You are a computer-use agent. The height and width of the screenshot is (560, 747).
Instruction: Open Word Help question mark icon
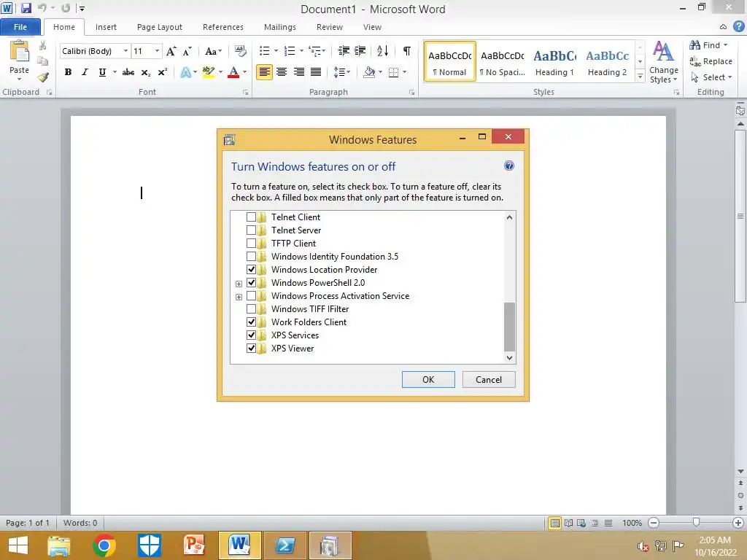pyautogui.click(x=739, y=27)
